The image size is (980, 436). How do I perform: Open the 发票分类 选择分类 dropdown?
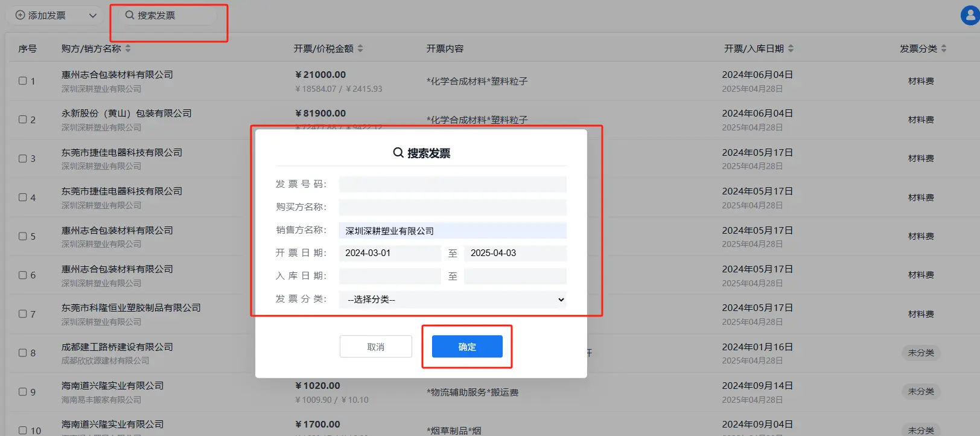coord(453,300)
